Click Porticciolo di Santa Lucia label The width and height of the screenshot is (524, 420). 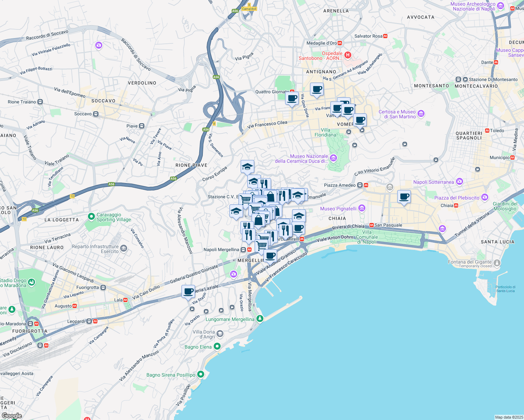coord(505,289)
